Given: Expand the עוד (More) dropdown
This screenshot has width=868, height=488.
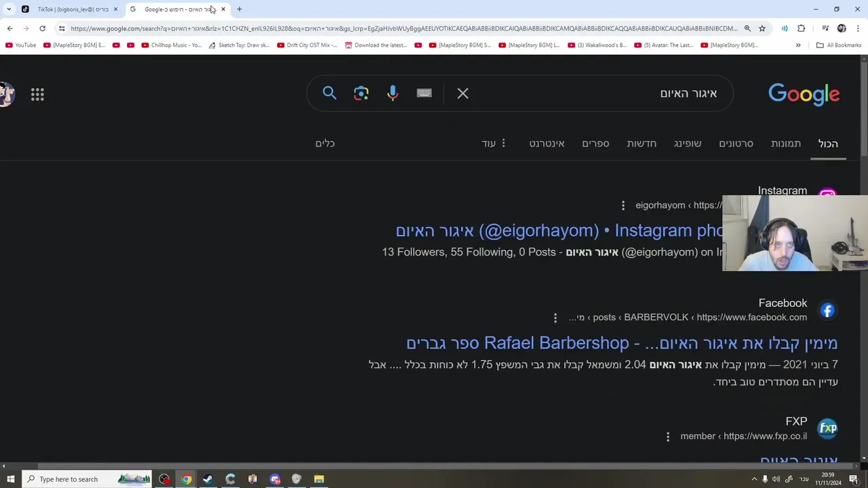Looking at the screenshot, I should 494,144.
